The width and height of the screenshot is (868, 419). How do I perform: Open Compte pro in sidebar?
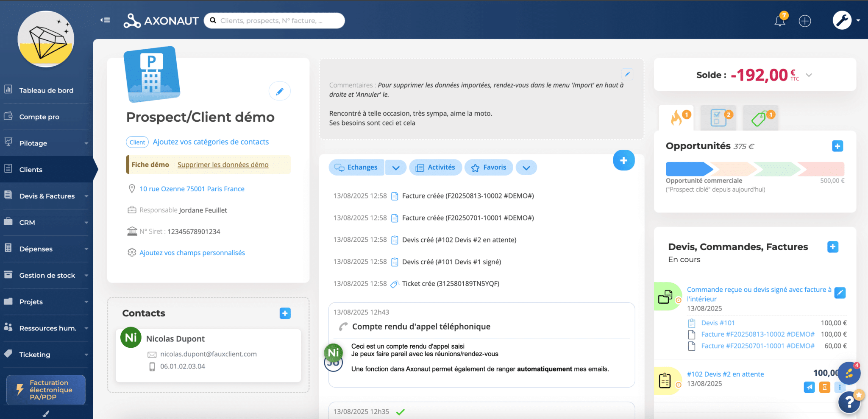(x=46, y=117)
